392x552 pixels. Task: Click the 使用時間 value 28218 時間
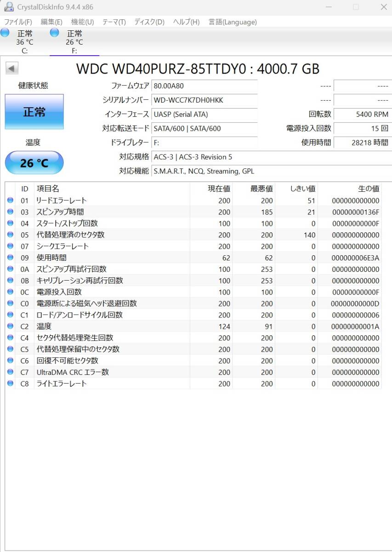pos(363,143)
